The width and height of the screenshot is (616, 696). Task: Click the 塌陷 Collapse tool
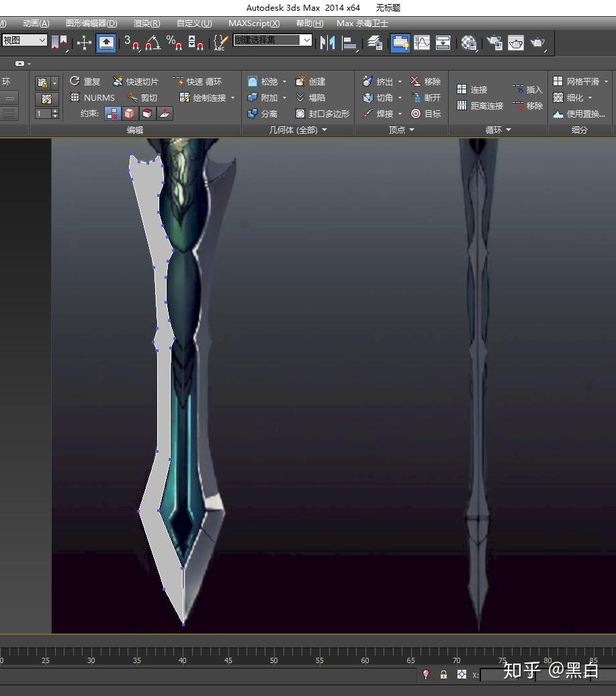pyautogui.click(x=310, y=97)
